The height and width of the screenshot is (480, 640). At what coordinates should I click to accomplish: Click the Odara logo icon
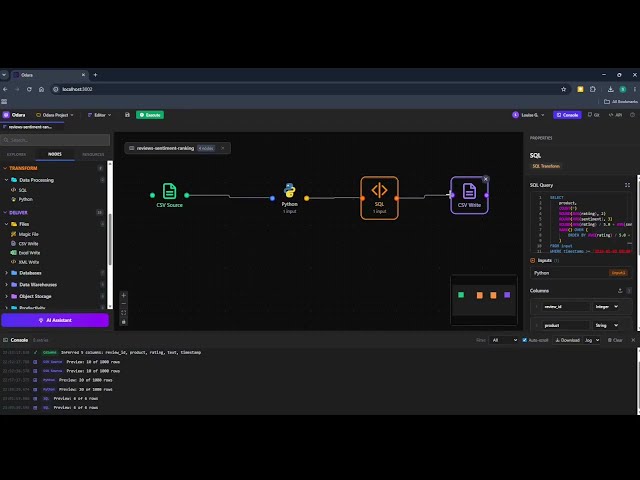[6, 115]
